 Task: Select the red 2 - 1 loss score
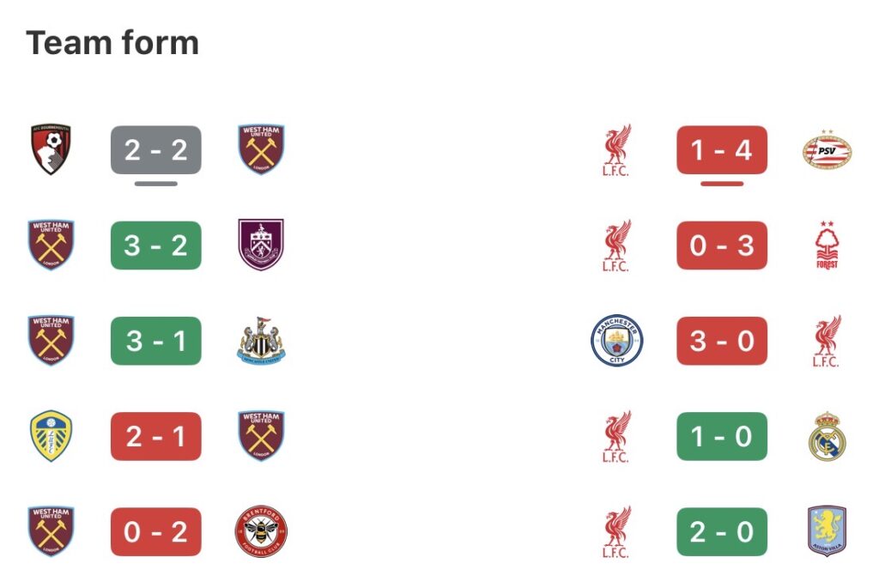[x=156, y=436]
